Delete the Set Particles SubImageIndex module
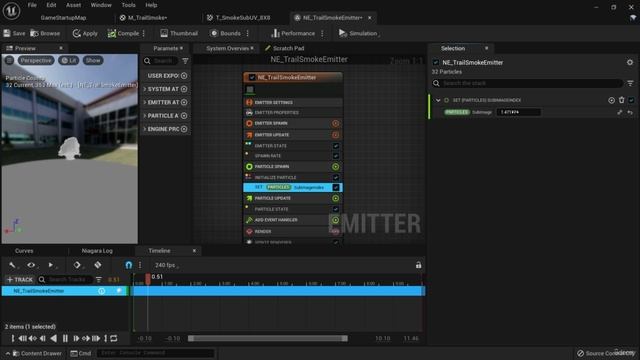640x360 pixels. pos(621,100)
